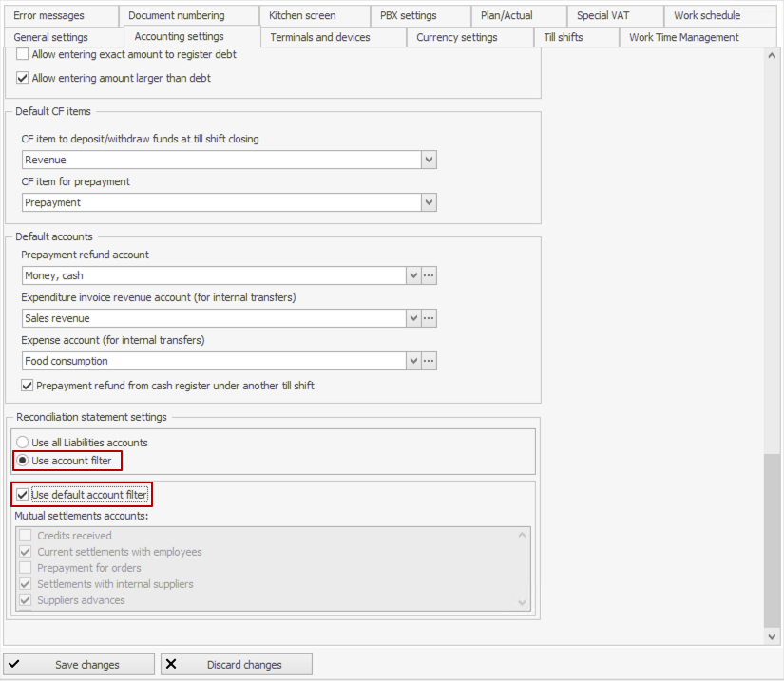This screenshot has height=681, width=784.
Task: Click the X icon on Discard changes
Action: (172, 664)
